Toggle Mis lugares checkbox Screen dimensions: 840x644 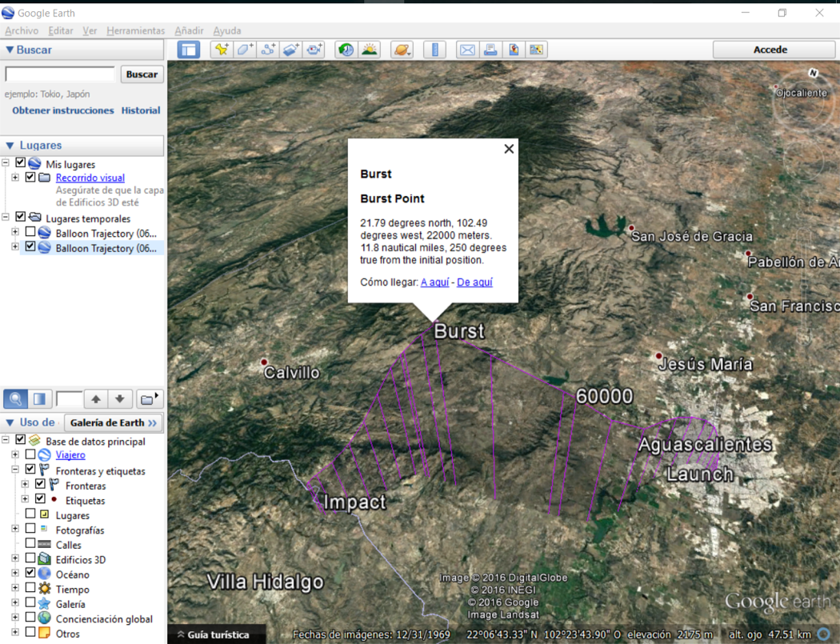(x=20, y=162)
